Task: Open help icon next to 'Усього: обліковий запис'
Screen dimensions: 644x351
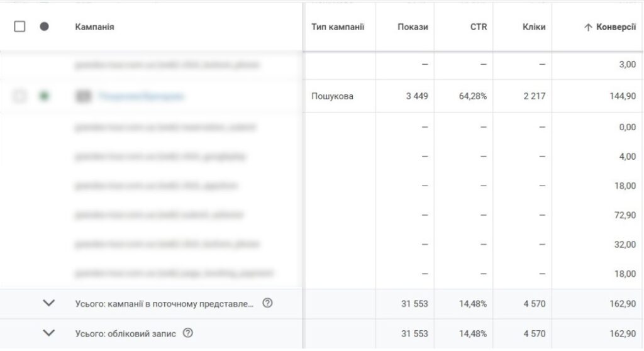Action: click(x=187, y=333)
